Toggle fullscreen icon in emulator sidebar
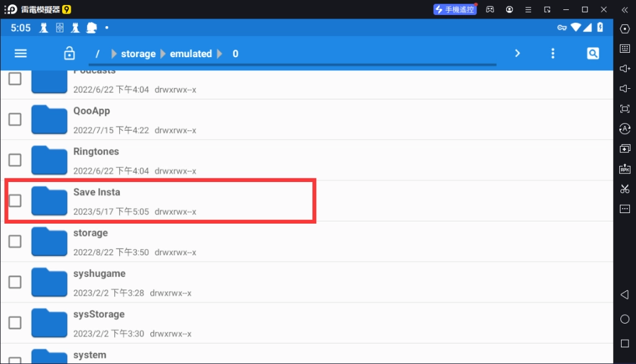Screen dimensions: 636x364 tap(625, 109)
